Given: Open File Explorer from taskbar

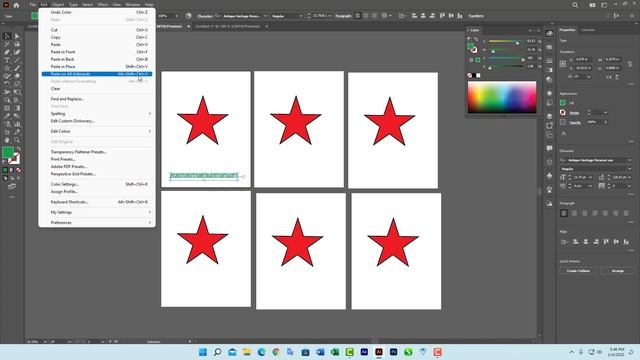Looking at the screenshot, I should (x=247, y=352).
